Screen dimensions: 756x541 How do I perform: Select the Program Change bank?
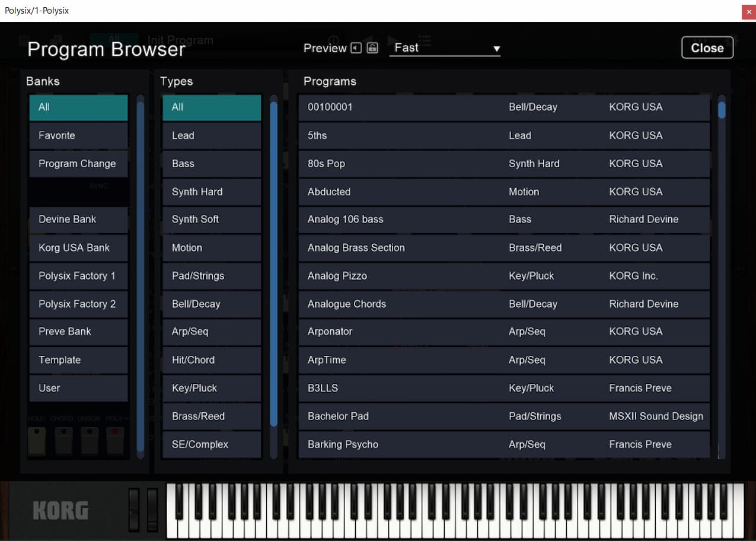(x=79, y=164)
